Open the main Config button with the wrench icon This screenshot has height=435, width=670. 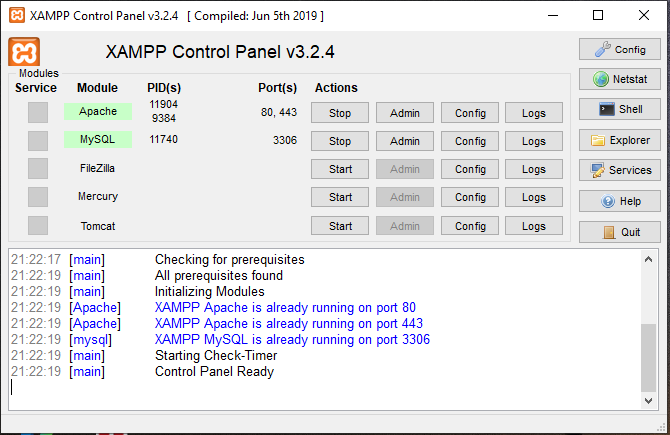point(620,50)
